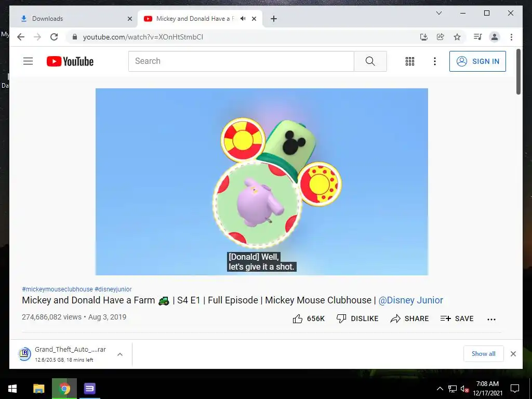Click SIGN IN button
This screenshot has width=532, height=399.
coord(477,61)
